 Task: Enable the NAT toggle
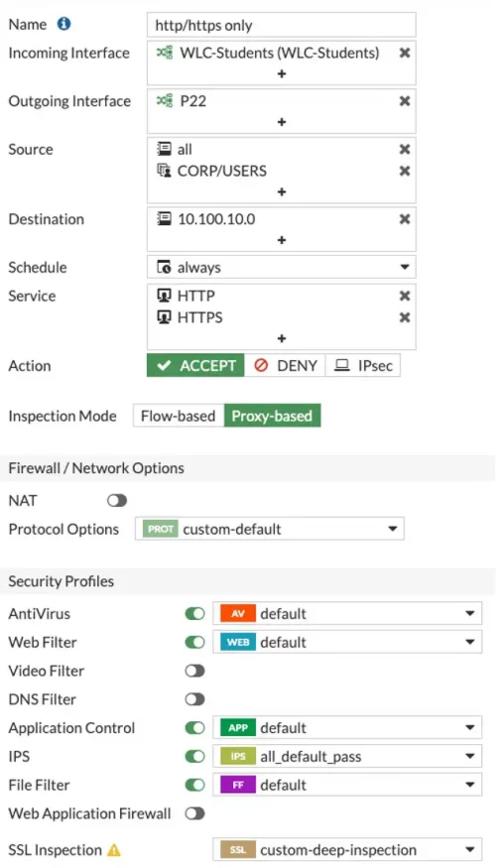click(x=117, y=500)
